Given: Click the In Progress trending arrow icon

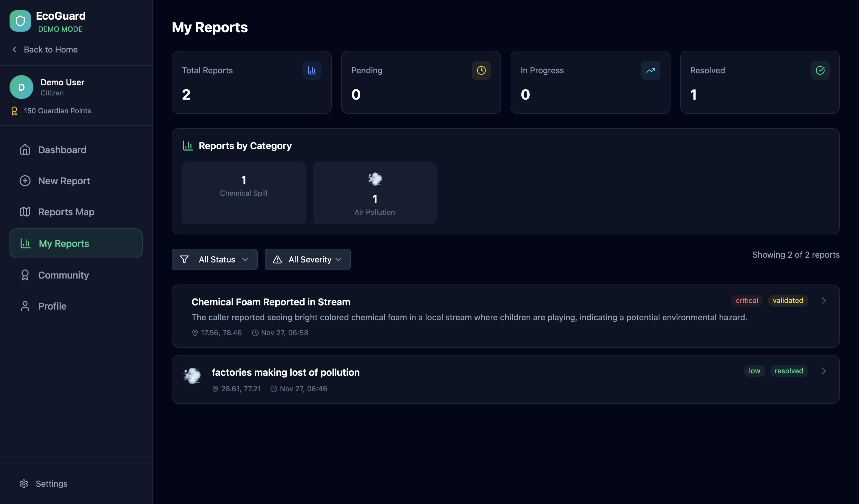Looking at the screenshot, I should coord(651,71).
